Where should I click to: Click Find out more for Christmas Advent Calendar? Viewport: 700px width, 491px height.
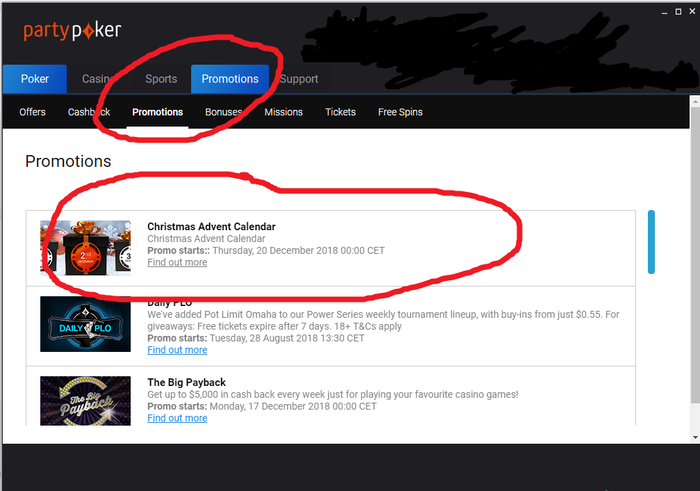click(x=177, y=262)
